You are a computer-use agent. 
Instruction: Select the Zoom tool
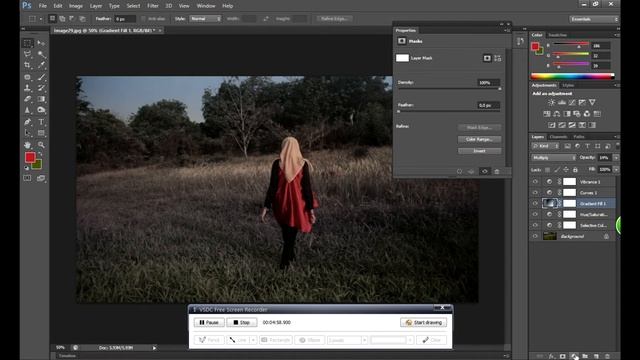pyautogui.click(x=41, y=145)
